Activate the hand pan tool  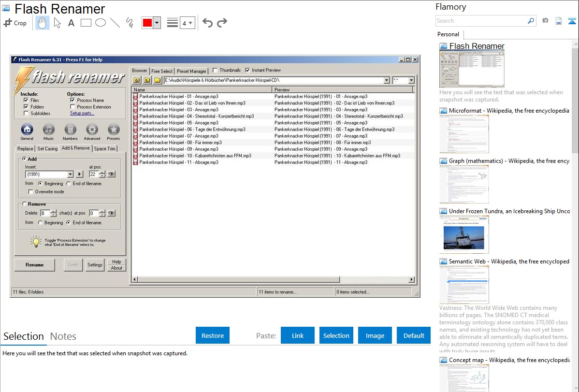[x=43, y=23]
